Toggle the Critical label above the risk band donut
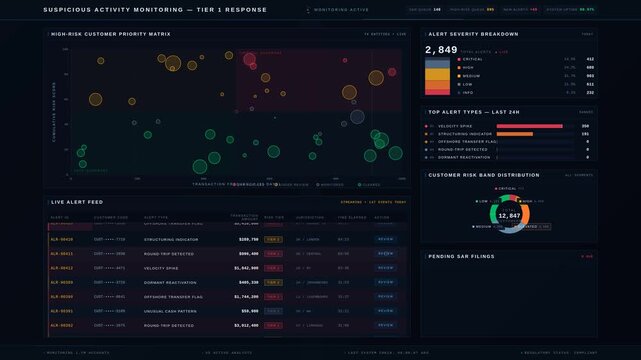Viewport: 641px width, 360px height. pos(509,188)
